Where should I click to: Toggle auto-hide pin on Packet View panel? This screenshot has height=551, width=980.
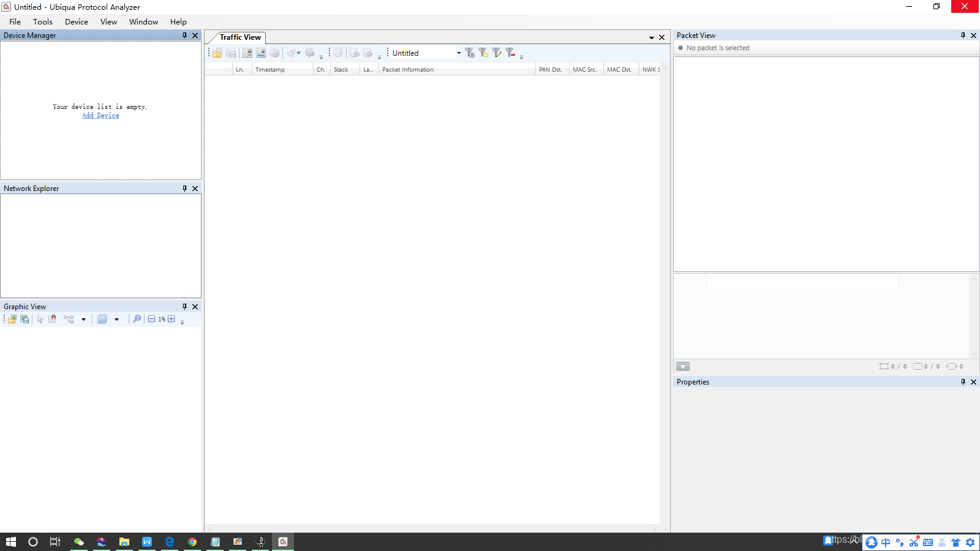(963, 36)
